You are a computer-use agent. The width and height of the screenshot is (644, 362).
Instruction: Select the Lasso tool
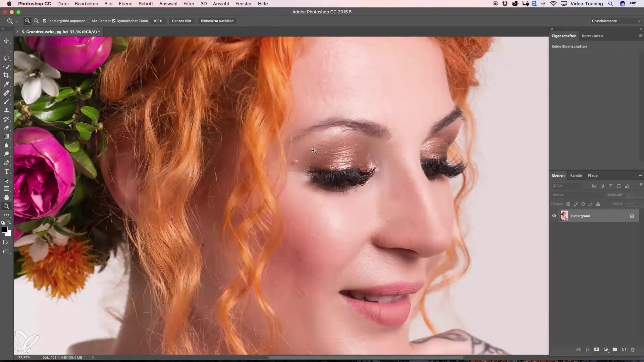tap(6, 58)
